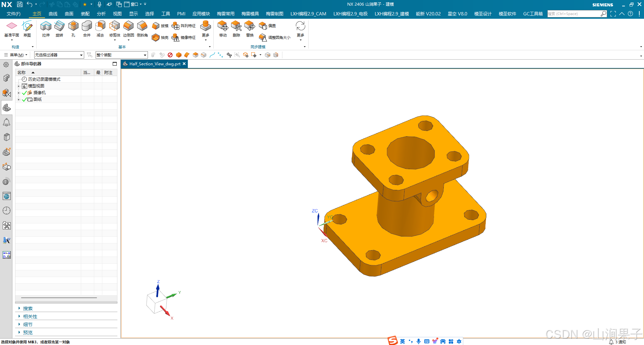Activate the 旋转 revolve tool

point(59,29)
